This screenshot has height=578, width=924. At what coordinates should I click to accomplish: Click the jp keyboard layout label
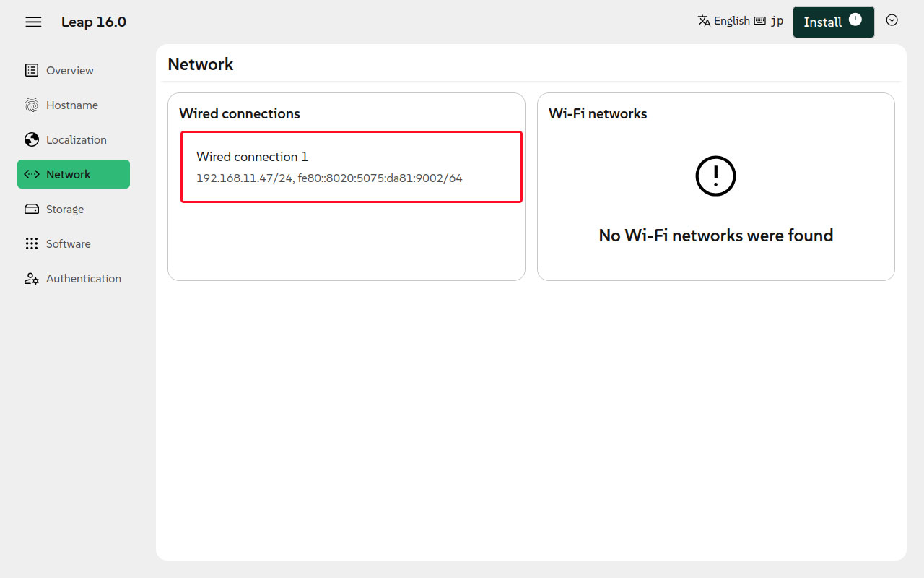coord(777,21)
